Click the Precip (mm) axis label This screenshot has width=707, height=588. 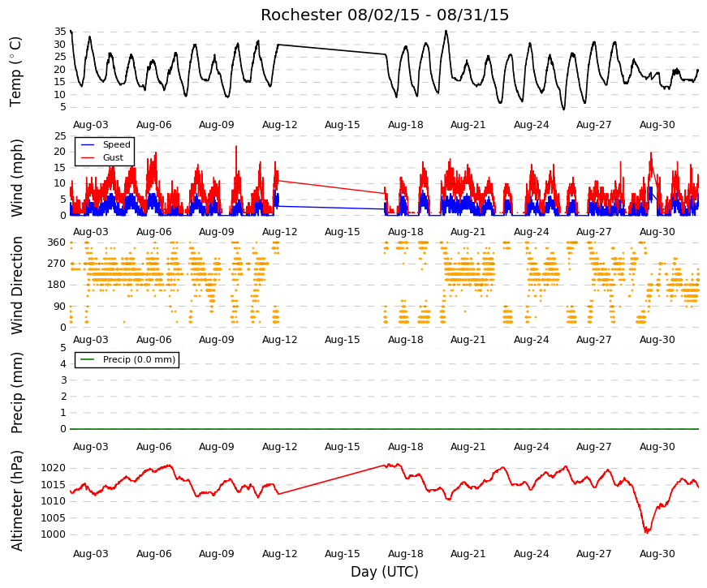coord(15,393)
